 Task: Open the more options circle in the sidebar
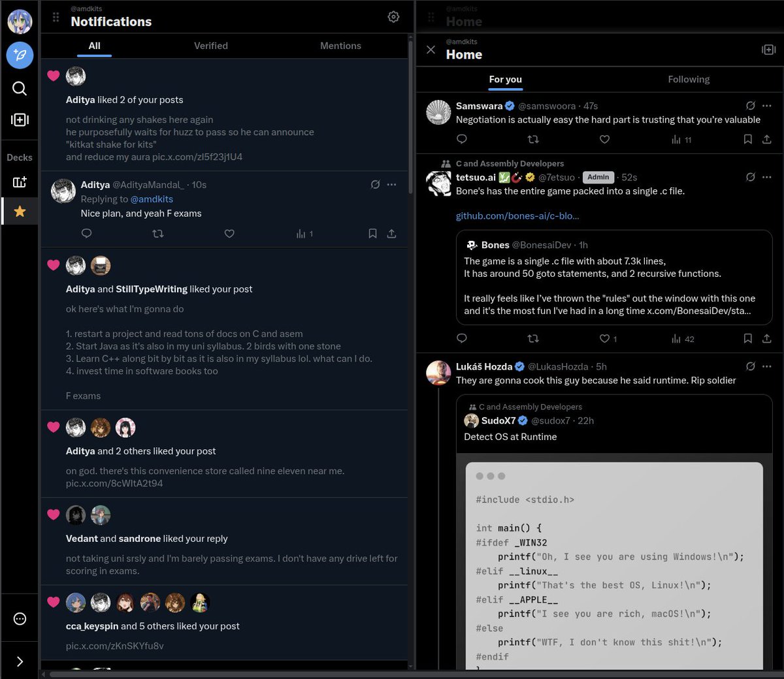tap(20, 619)
